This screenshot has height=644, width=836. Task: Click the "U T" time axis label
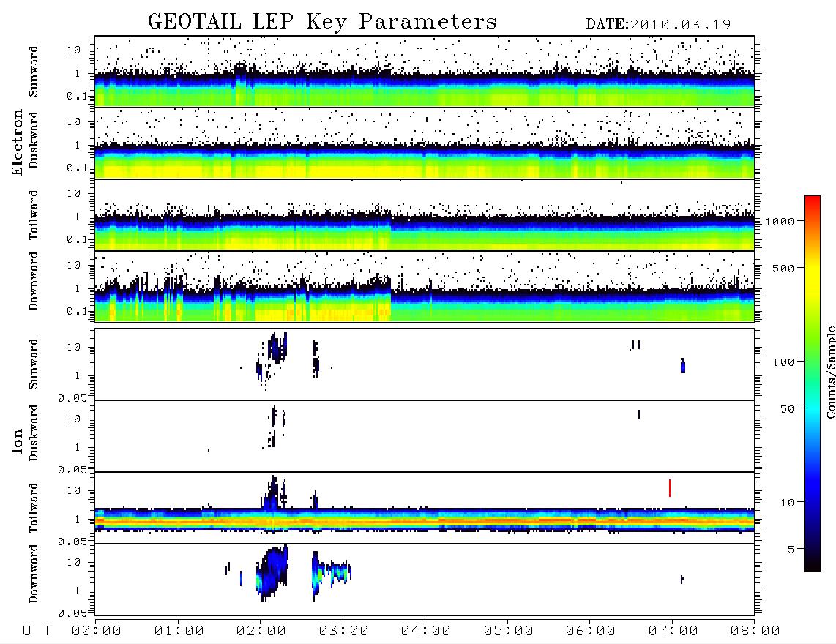coord(37,632)
